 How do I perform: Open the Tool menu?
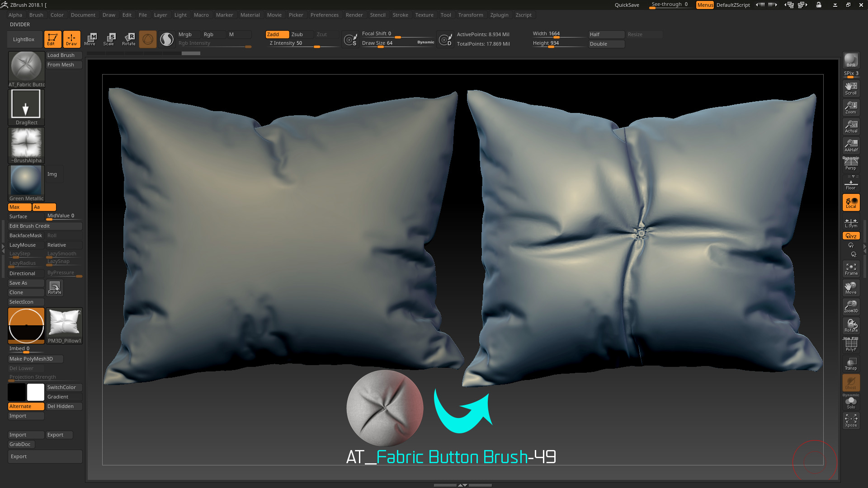446,15
